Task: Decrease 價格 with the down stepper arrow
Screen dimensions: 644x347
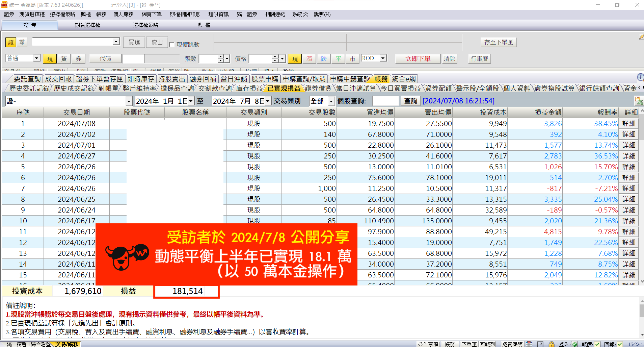Action: click(x=275, y=61)
